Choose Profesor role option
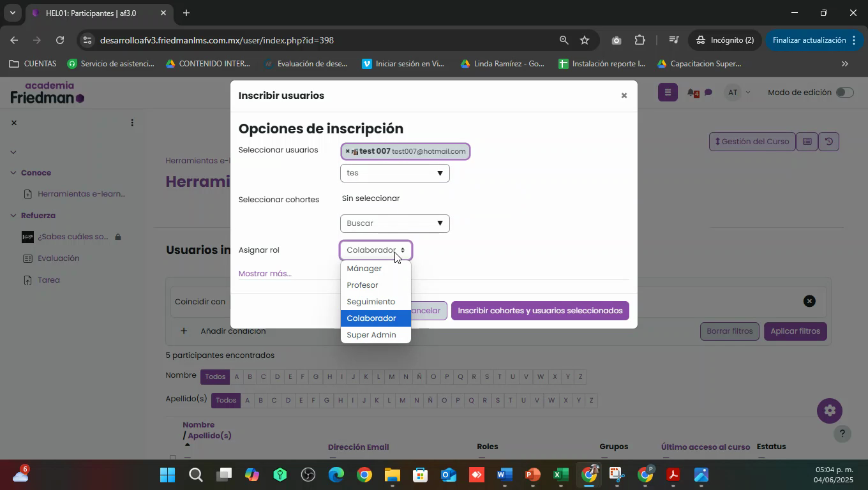This screenshot has height=490, width=868. tap(375, 285)
